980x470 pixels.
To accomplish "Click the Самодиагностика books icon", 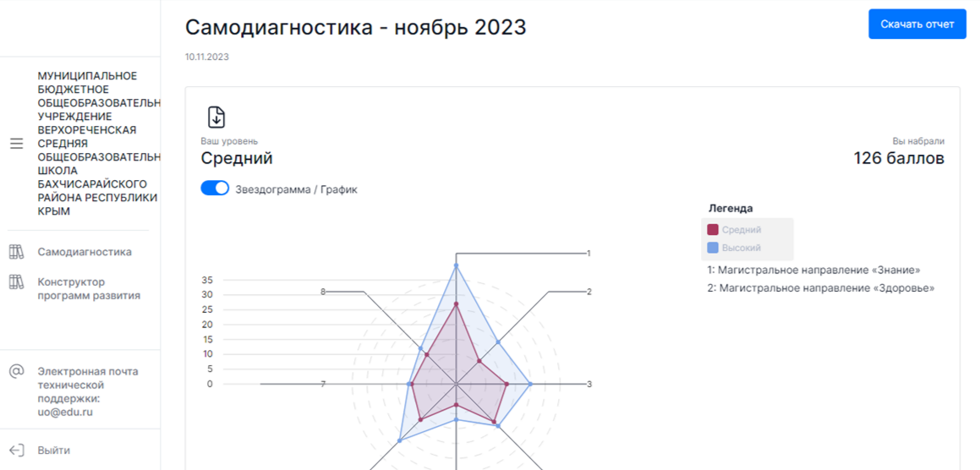I will click(16, 252).
